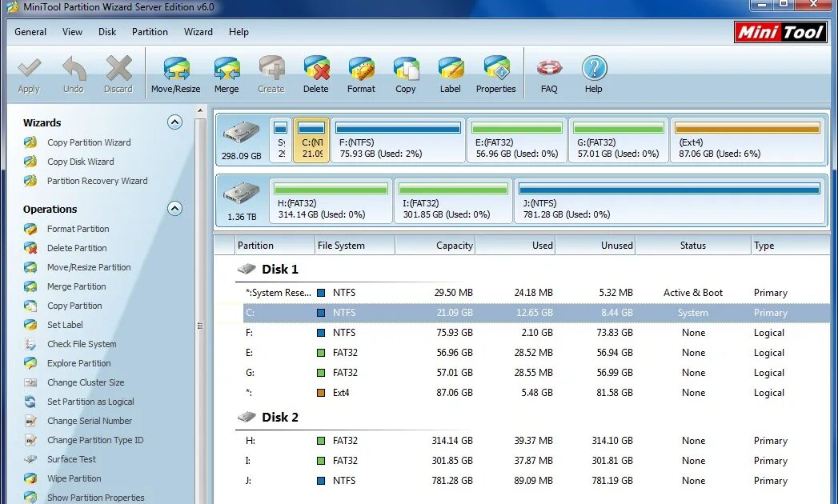Click the Create partition toolbar icon

[x=271, y=69]
